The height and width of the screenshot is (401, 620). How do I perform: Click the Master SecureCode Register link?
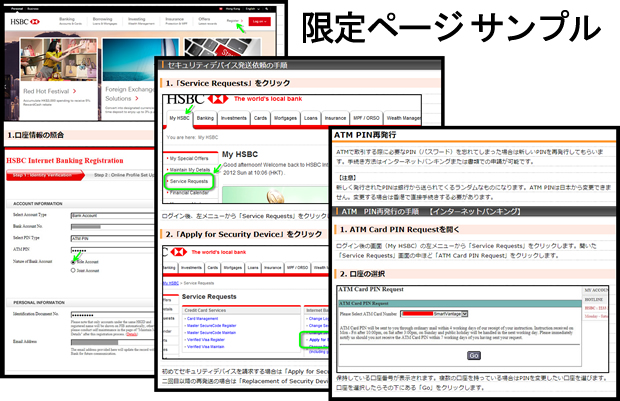coord(212,326)
